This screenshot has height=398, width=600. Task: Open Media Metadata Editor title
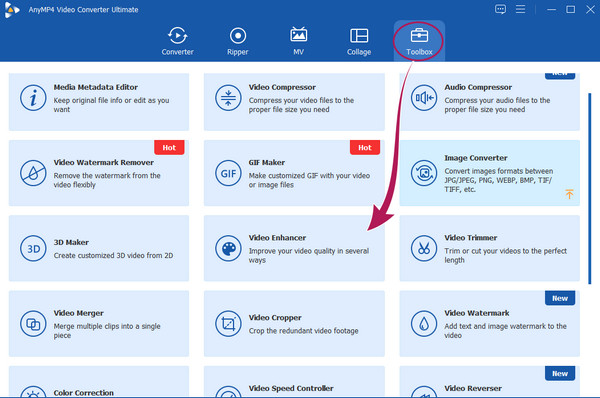tap(96, 87)
